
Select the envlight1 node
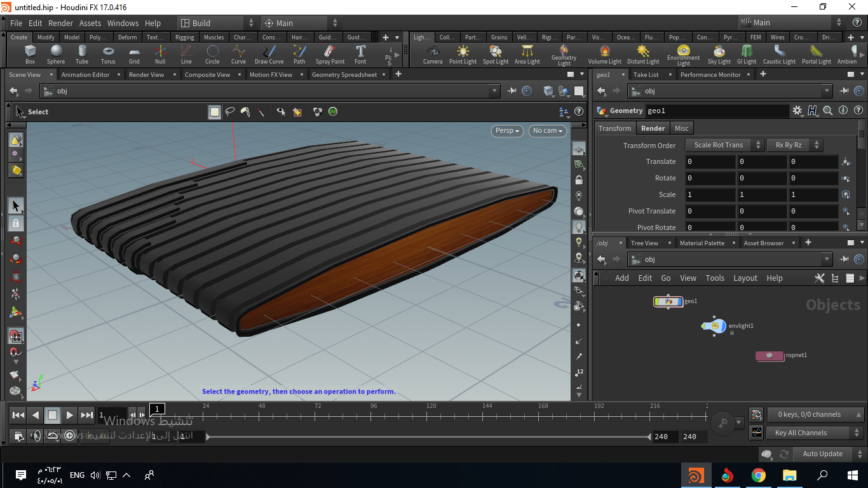click(x=714, y=325)
